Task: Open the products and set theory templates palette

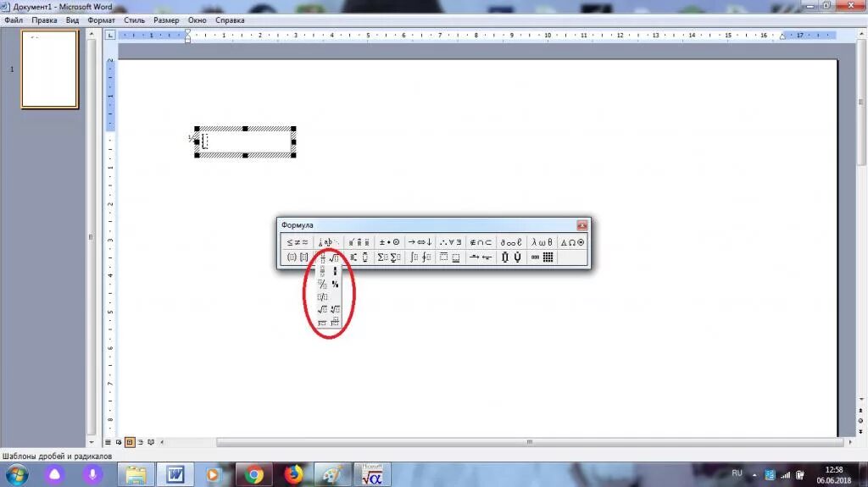Action: click(511, 257)
